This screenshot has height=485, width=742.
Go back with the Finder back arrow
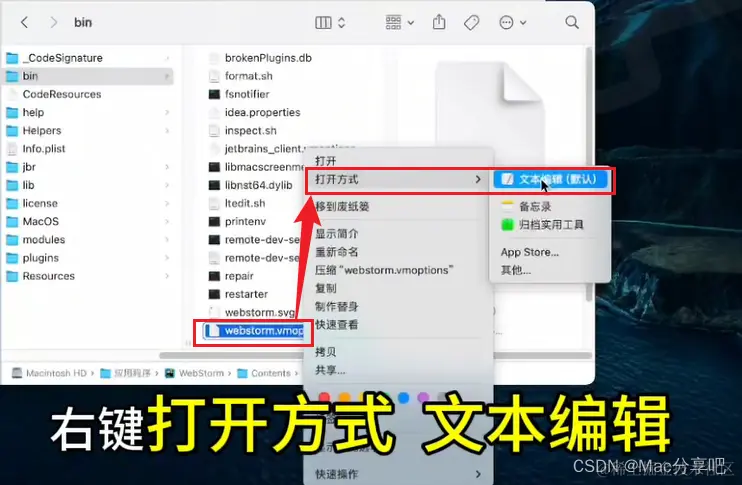click(x=25, y=22)
